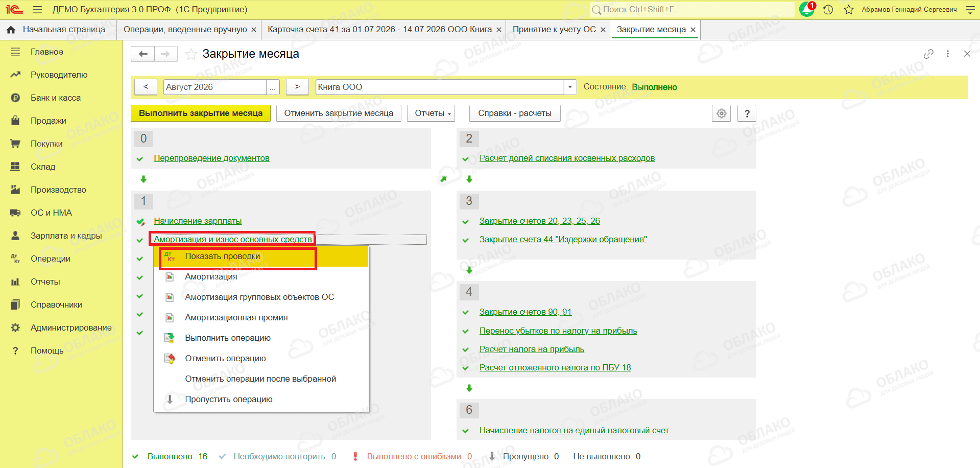The height and width of the screenshot is (468, 980).
Task: Open period picker ellipsis button
Action: tap(273, 87)
